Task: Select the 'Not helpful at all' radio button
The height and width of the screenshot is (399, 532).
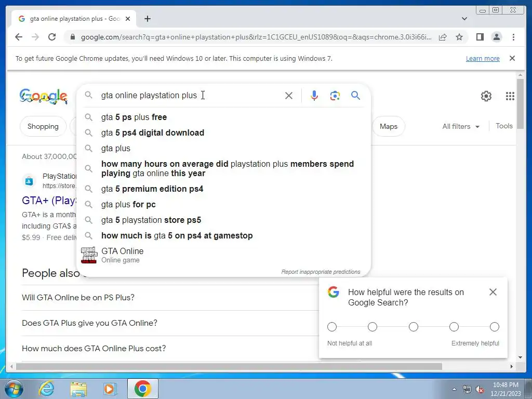Action: click(332, 327)
